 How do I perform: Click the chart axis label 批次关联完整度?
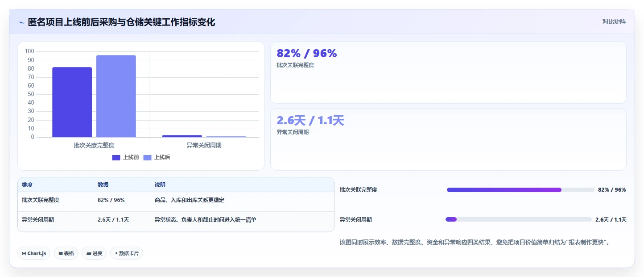[x=94, y=145]
